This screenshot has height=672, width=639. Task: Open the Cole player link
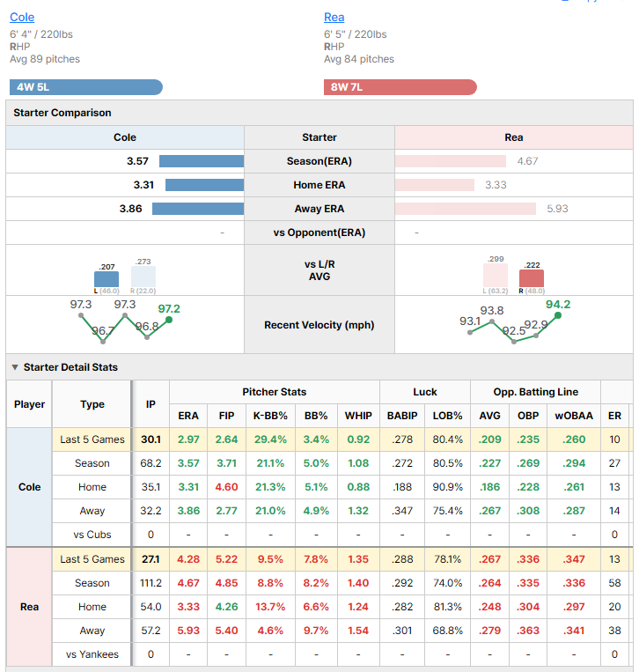click(22, 17)
